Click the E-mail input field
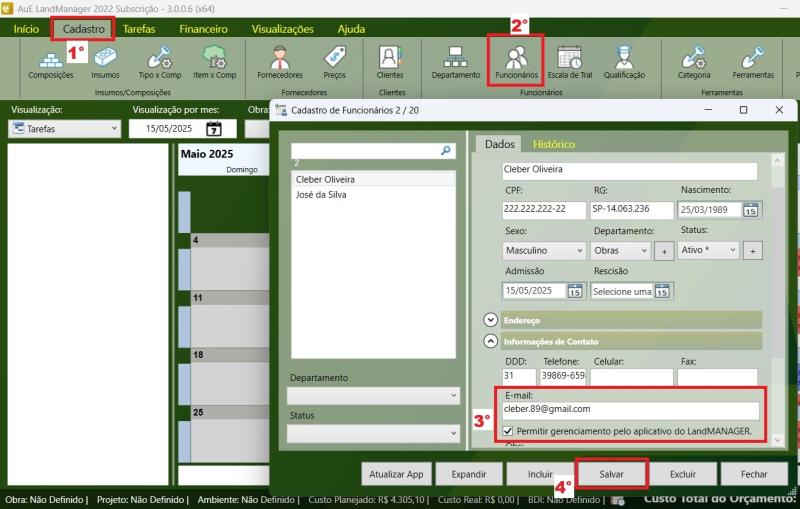 pyautogui.click(x=630, y=410)
